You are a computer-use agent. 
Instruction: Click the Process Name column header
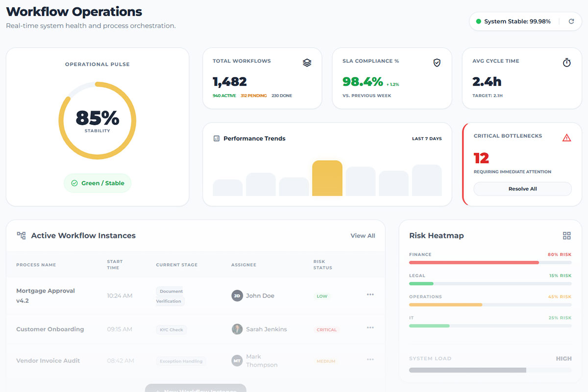(x=36, y=265)
